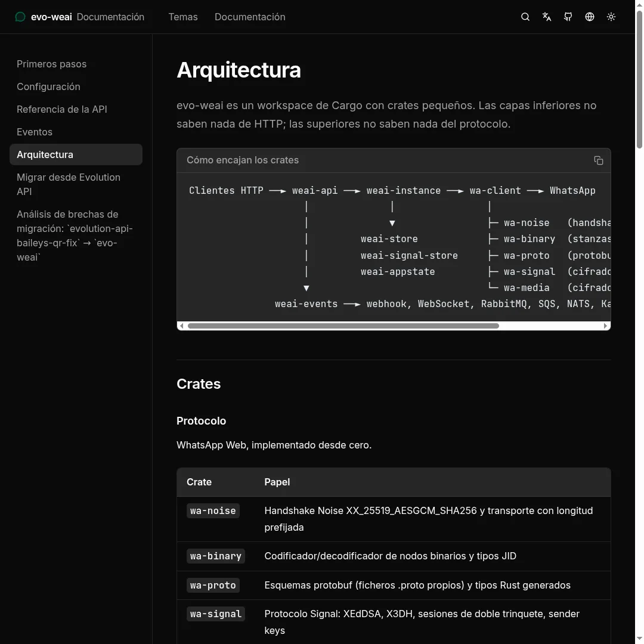
Task: Click the wa-noise table cell
Action: [213, 510]
